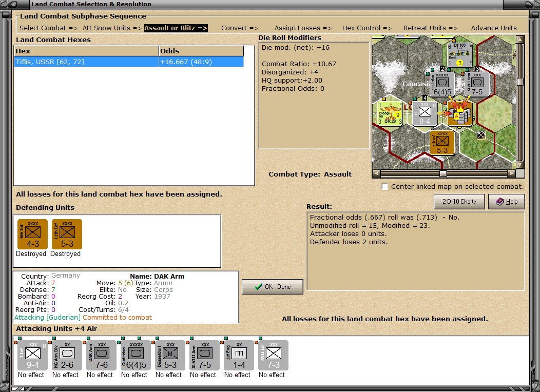This screenshot has width=540, height=392.
Task: Open Help
Action: click(507, 202)
